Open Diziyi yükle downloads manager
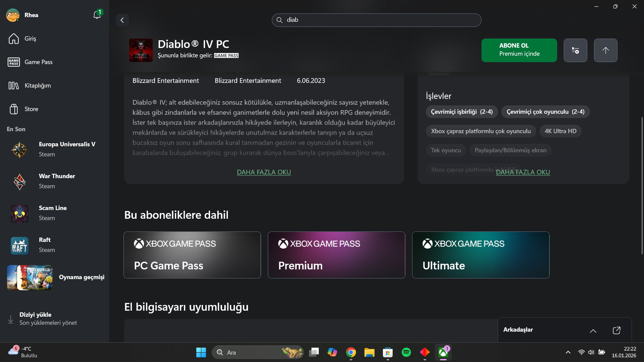The height and width of the screenshot is (362, 644). coord(54,319)
